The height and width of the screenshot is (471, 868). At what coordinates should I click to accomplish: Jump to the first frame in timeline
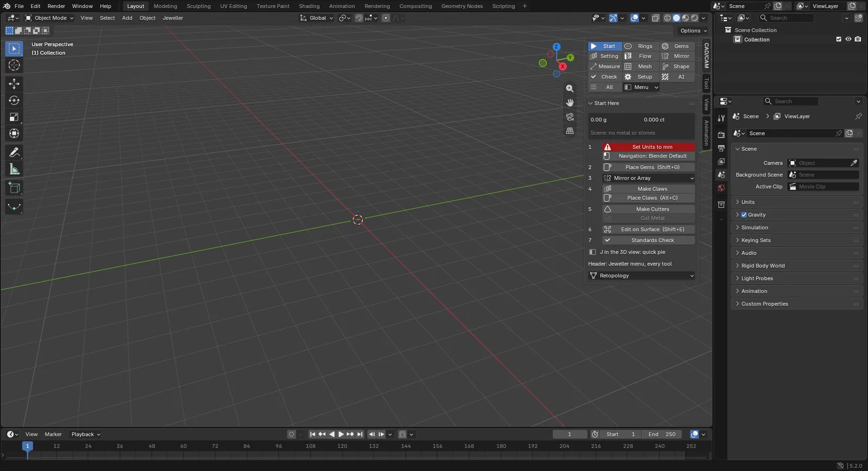312,434
